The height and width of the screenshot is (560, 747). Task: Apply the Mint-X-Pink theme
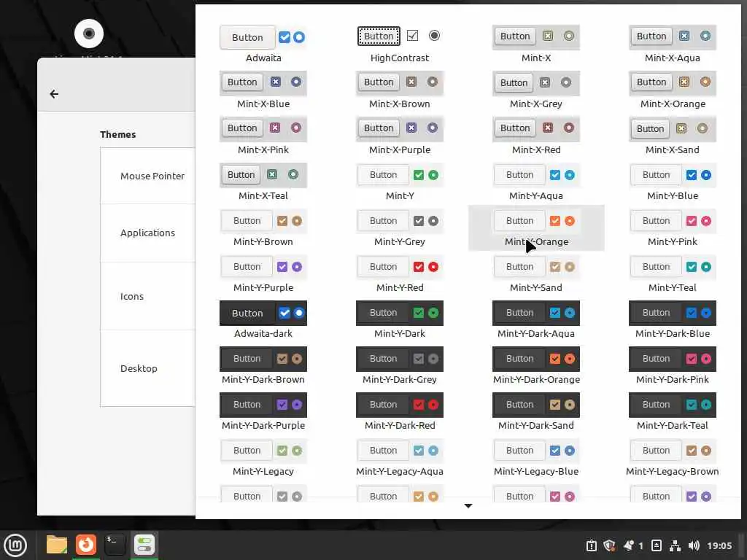tap(263, 136)
